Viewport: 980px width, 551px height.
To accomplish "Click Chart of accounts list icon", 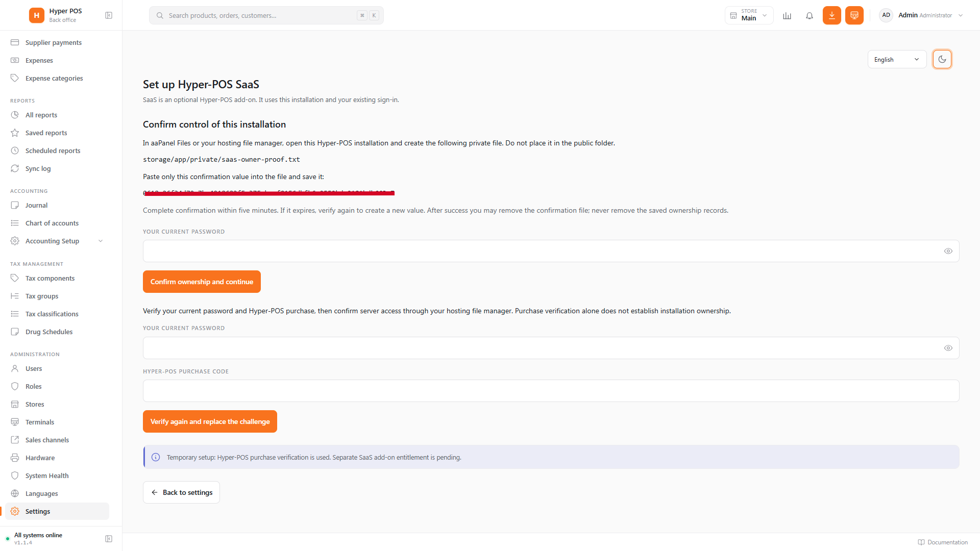I will click(x=15, y=223).
